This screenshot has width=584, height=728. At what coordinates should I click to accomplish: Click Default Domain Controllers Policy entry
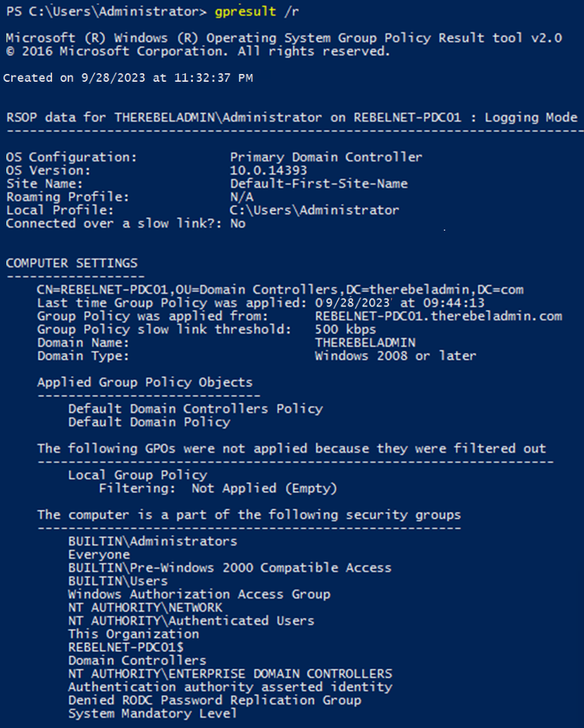(195, 409)
